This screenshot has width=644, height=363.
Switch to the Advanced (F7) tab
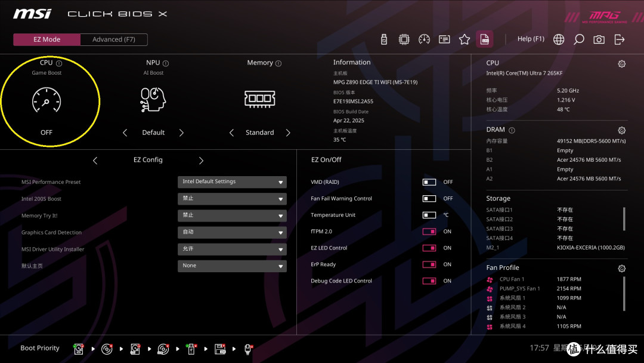pos(114,39)
